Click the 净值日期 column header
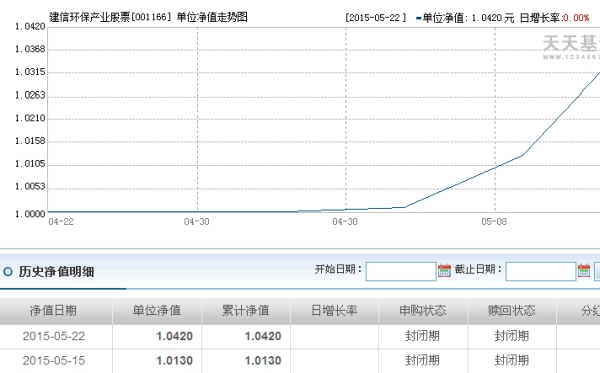600x373 pixels. click(x=53, y=311)
